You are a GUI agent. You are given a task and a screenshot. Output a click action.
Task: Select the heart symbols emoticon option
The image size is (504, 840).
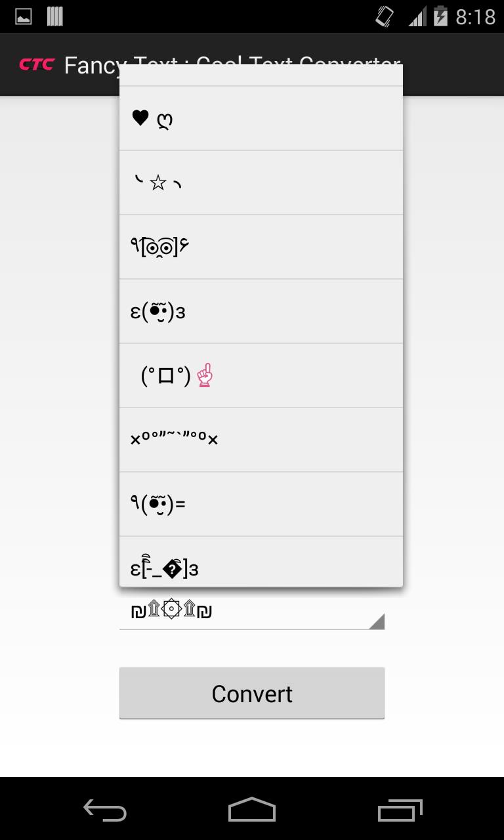[x=261, y=119]
